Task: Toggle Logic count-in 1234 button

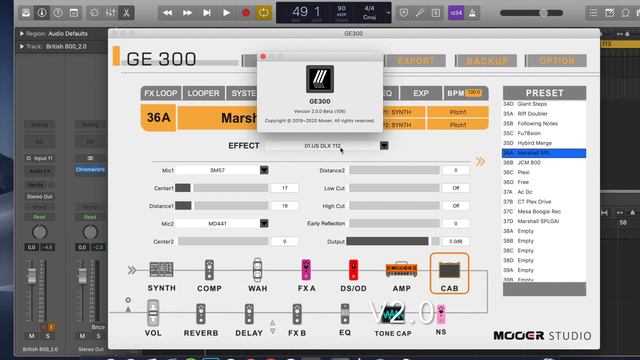Action: tap(456, 13)
